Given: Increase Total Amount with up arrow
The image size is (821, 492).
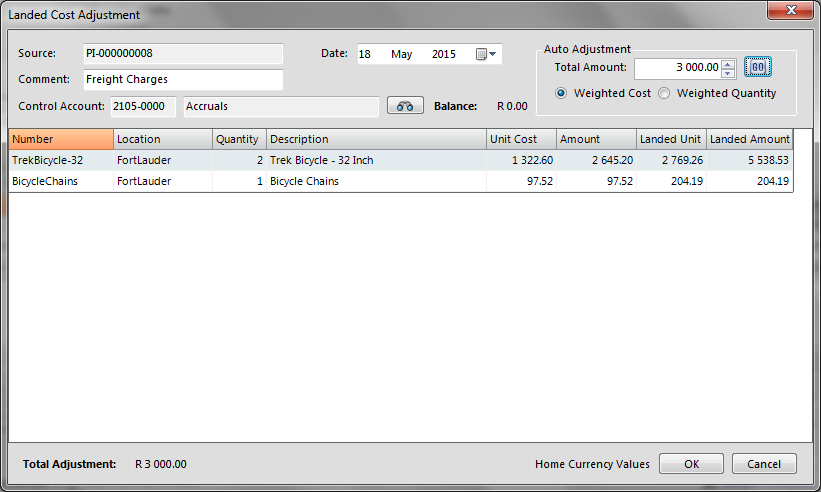Looking at the screenshot, I should (x=728, y=63).
